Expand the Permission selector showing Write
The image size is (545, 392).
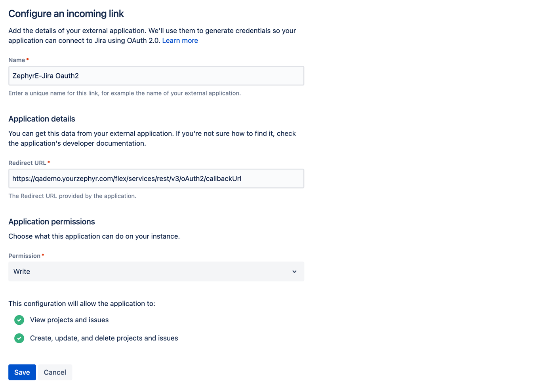click(156, 272)
